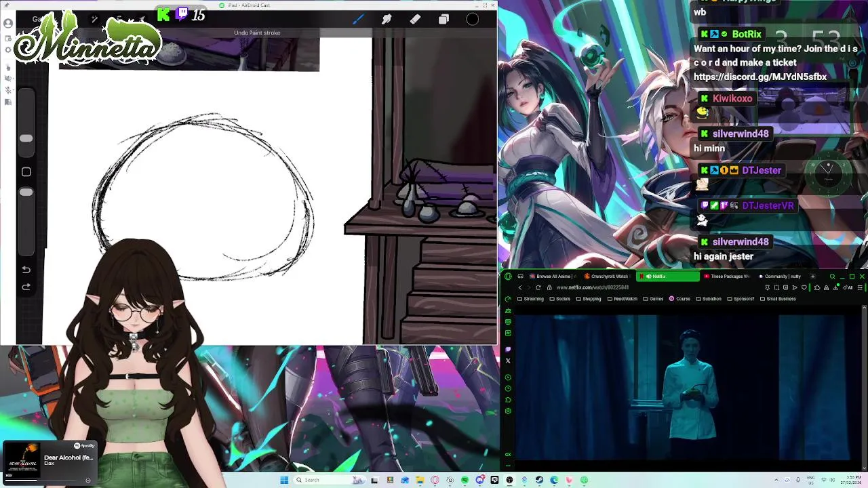Image resolution: width=868 pixels, height=488 pixels.
Task: Open the Games bookmarks folder
Action: (x=654, y=299)
